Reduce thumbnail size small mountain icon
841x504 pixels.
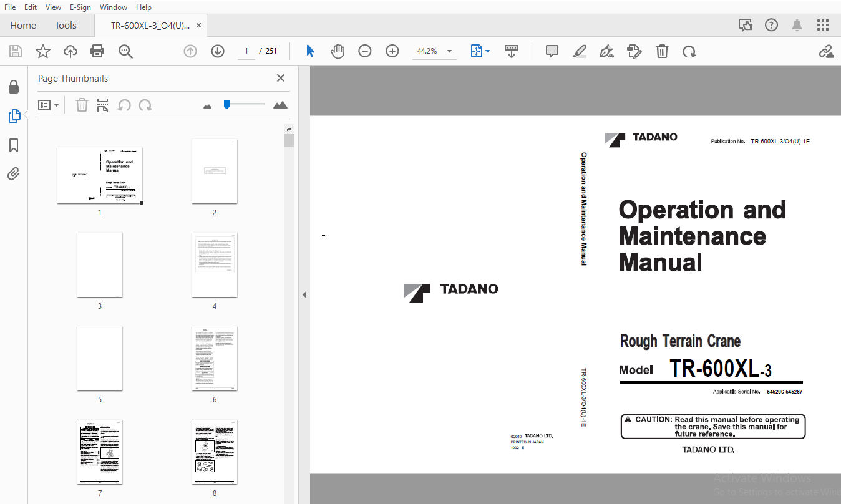[208, 106]
